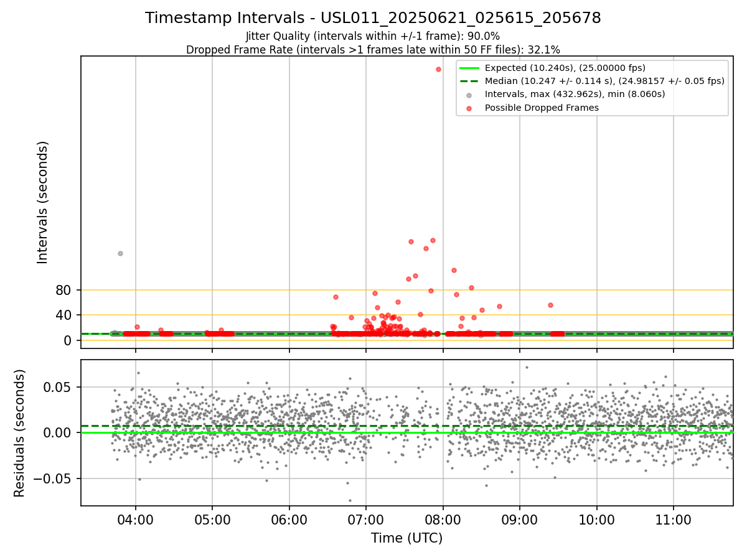Click the 04:00 time tick label
The width and height of the screenshot is (747, 560).
pos(135,519)
